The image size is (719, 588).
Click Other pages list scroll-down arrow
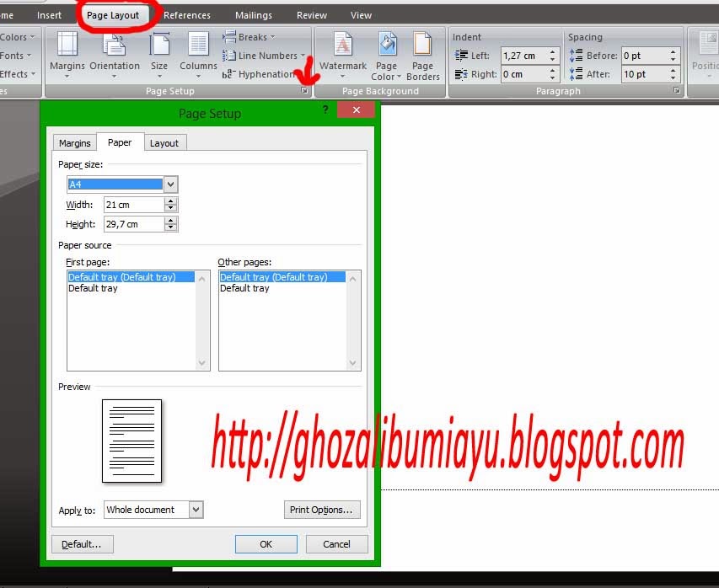coord(352,363)
